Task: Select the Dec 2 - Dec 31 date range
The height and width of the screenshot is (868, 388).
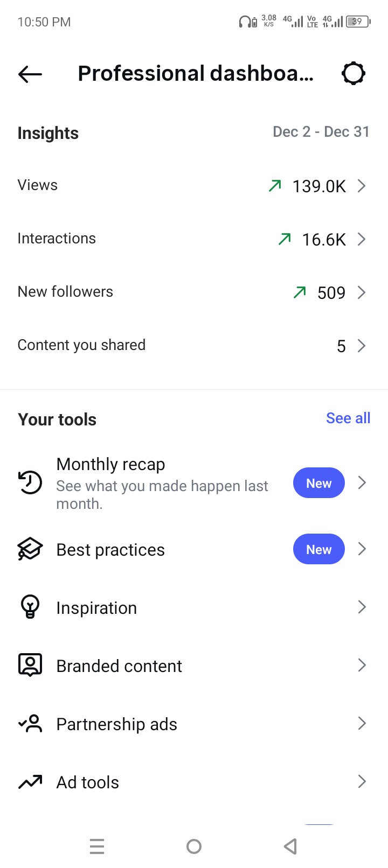Action: pyautogui.click(x=321, y=132)
